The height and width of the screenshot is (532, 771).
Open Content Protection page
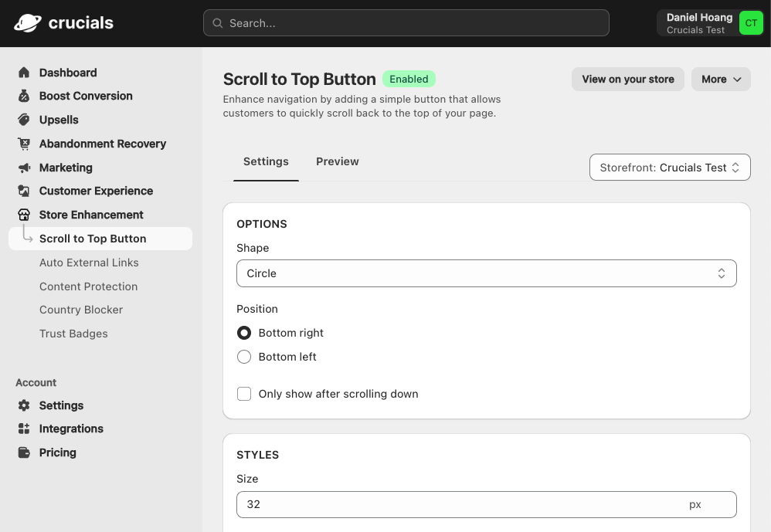tap(89, 286)
